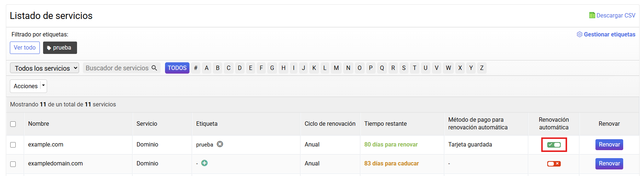Click the Descargar CSV spreadsheet icon
Image resolution: width=644 pixels, height=176 pixels.
pyautogui.click(x=592, y=15)
